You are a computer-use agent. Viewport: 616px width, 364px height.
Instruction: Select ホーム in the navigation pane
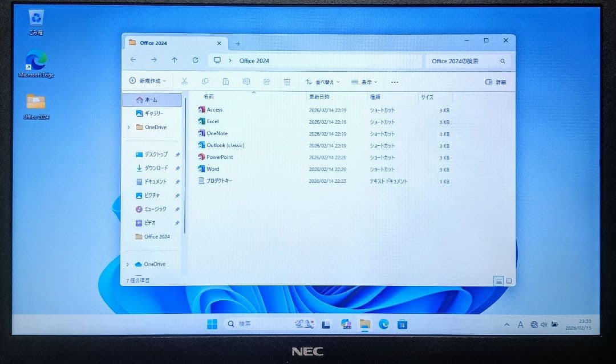(x=152, y=100)
